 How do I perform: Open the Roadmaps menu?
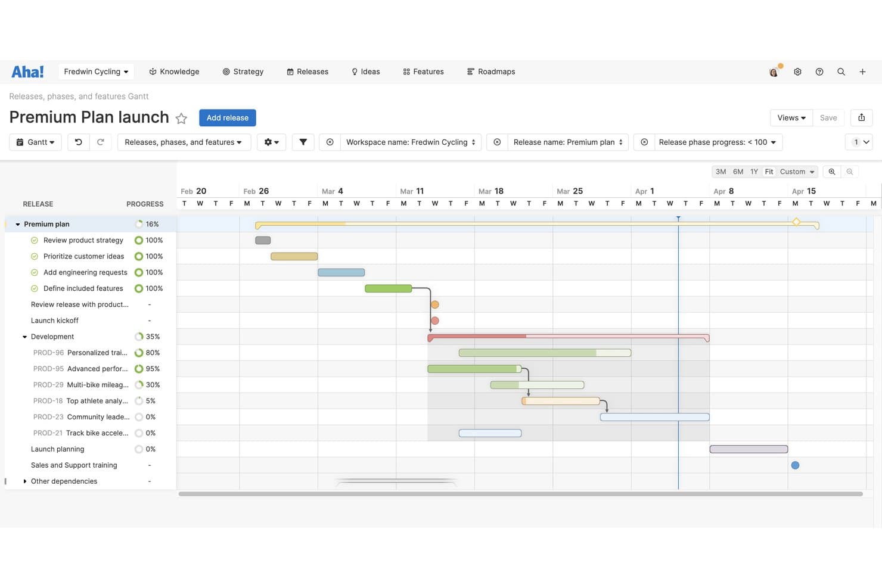(x=491, y=71)
